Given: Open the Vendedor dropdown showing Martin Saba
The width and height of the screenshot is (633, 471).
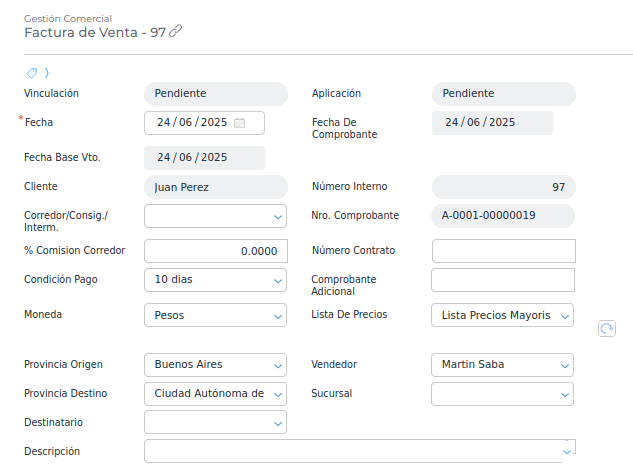Looking at the screenshot, I should [565, 365].
